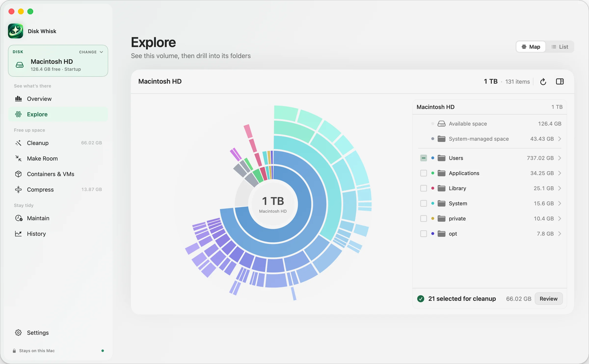This screenshot has width=589, height=364.
Task: Click the purple color dot beside opt
Action: (433, 234)
